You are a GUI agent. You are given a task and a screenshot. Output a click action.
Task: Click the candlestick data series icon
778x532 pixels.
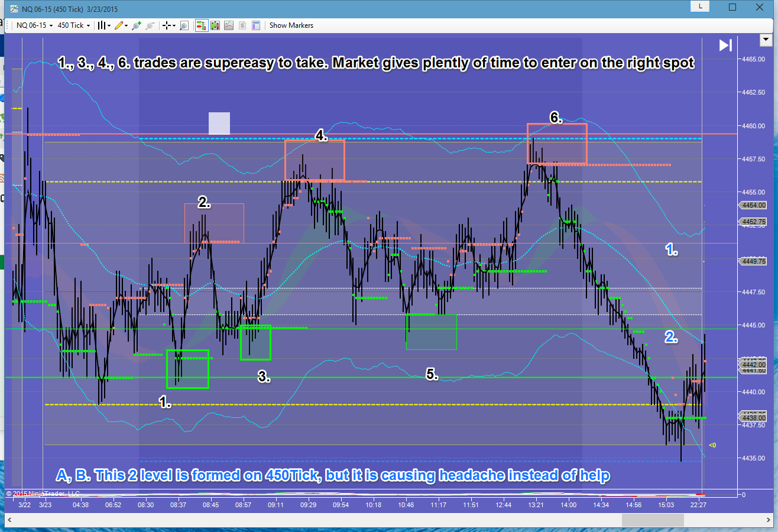click(215, 25)
